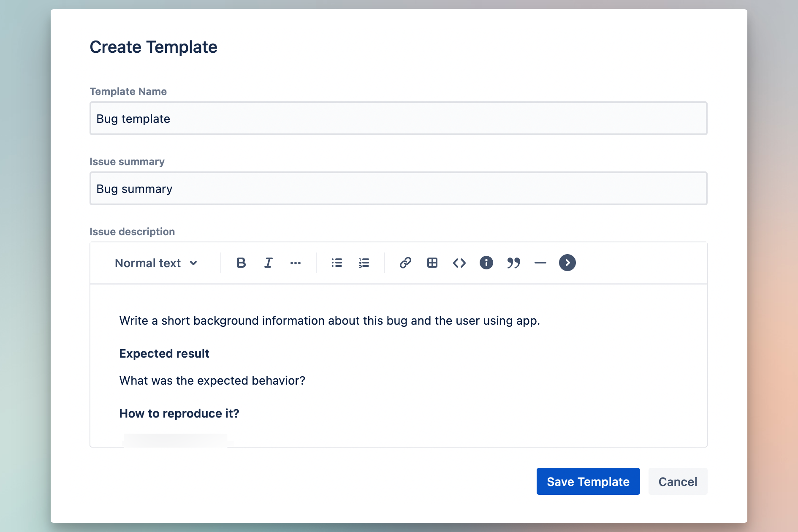Focus the Issue summary field

(x=398, y=188)
